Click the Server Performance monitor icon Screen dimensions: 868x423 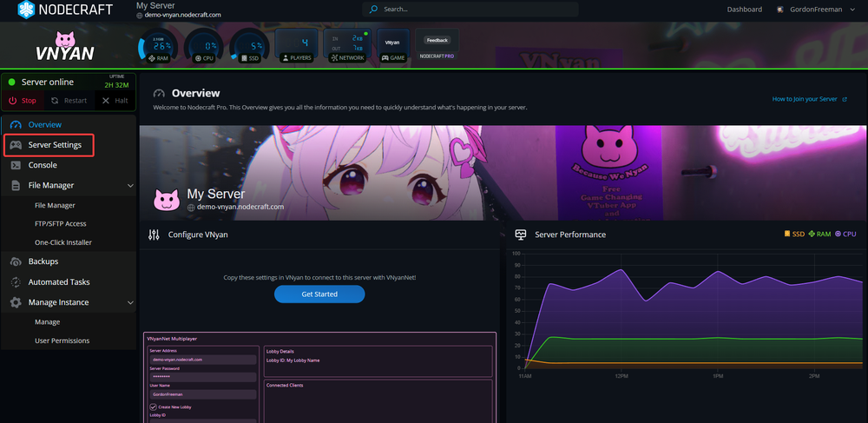[520, 235]
